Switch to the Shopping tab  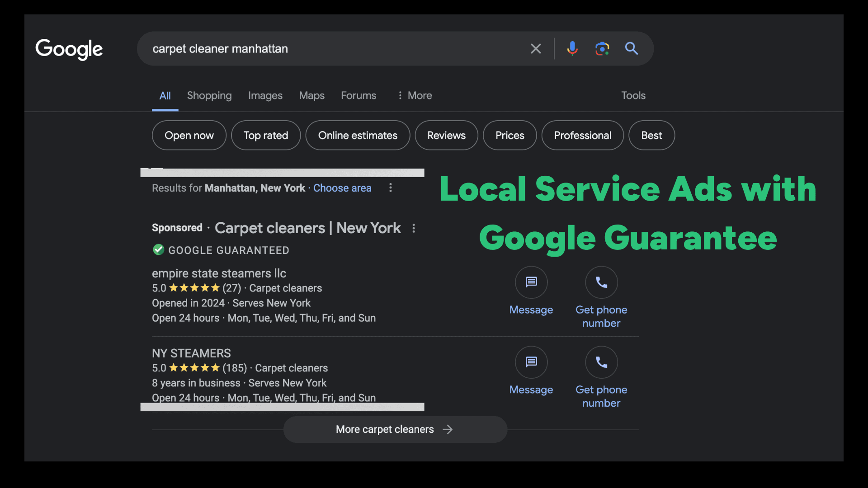209,96
